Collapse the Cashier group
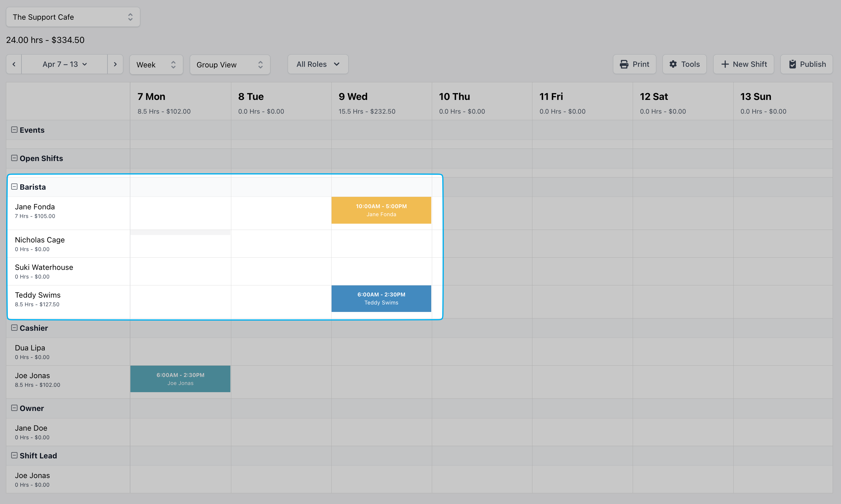The height and width of the screenshot is (504, 841). tap(14, 328)
